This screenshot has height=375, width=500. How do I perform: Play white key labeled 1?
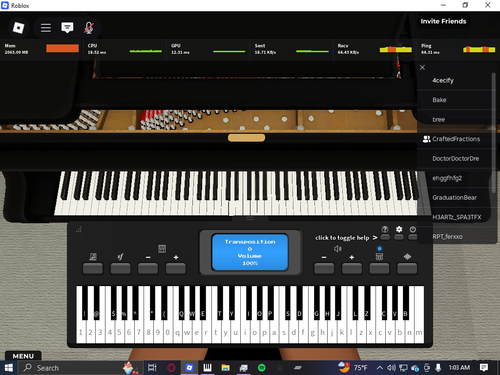coord(81,332)
